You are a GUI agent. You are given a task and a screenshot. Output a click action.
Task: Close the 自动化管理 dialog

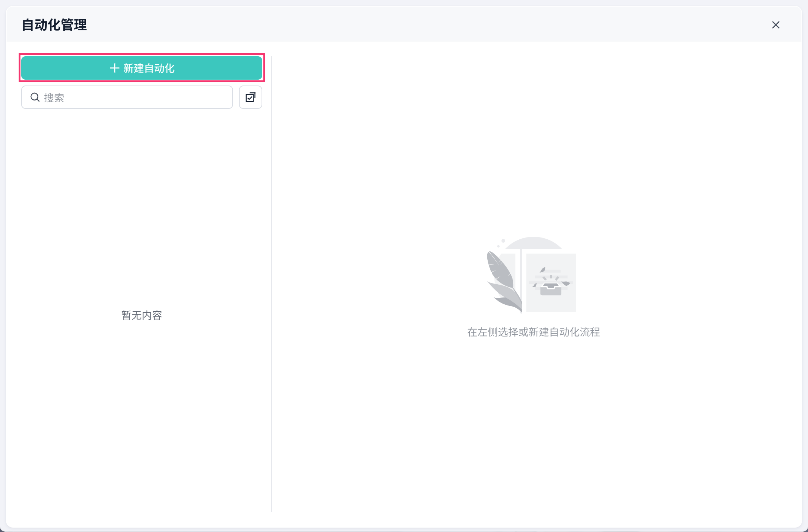coord(776,25)
